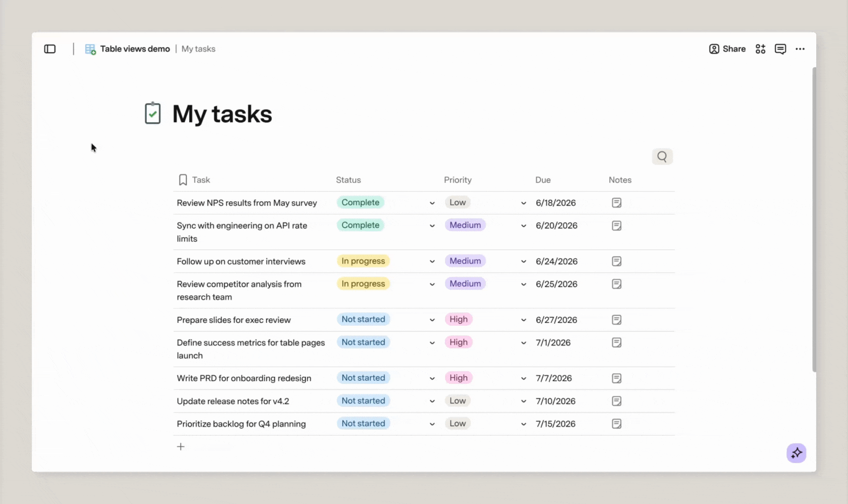This screenshot has height=504, width=848.
Task: Click task 'Define success metrics for table pages launch'
Action: click(251, 349)
